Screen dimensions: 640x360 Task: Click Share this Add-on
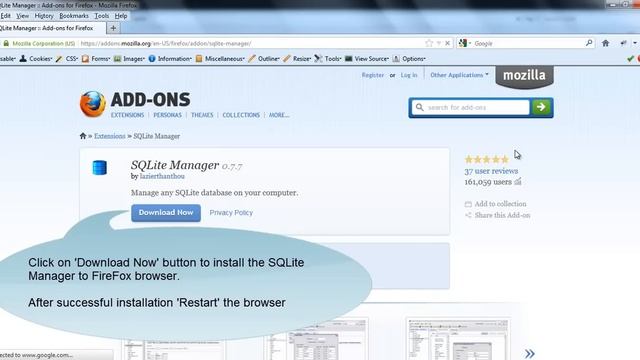(x=498, y=215)
